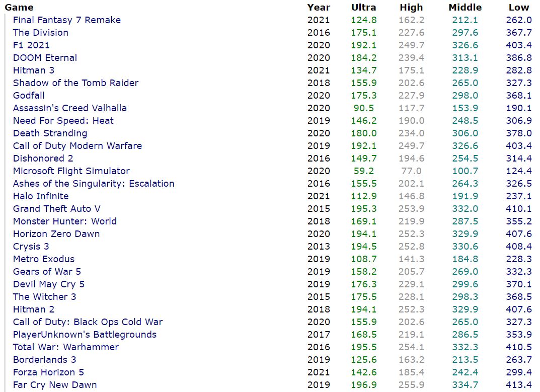Viewport: 540px width, 392px height.
Task: Click the F1 2021 link
Action: (31, 45)
